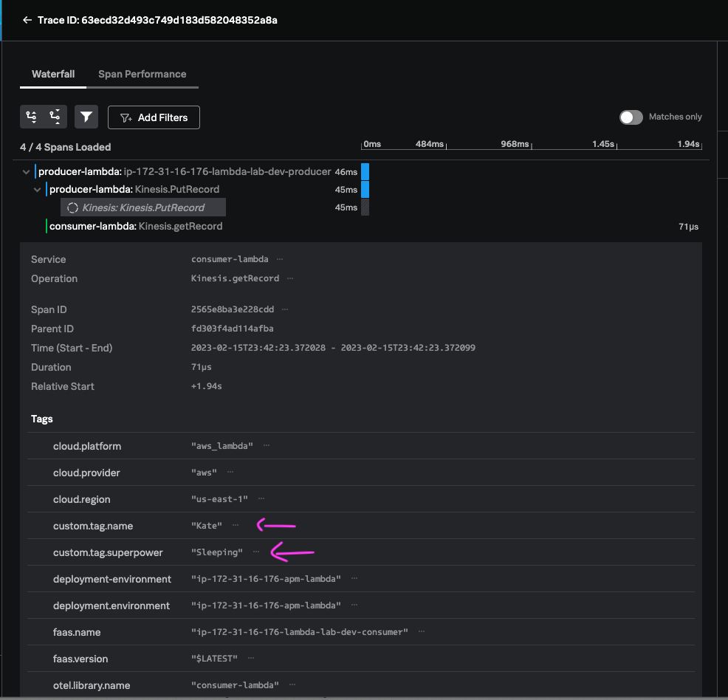Click the back arrow next to Trace ID
This screenshot has height=700, width=728.
[x=27, y=21]
